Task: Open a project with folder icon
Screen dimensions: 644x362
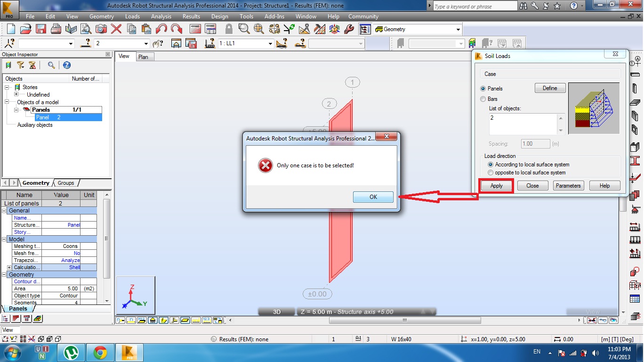Action: tap(25, 29)
